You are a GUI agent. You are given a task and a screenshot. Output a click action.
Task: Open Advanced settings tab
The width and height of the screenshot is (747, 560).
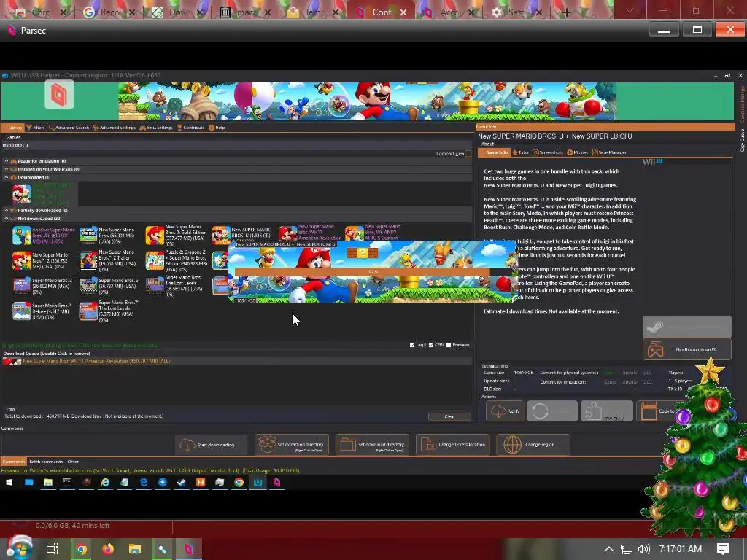(115, 128)
